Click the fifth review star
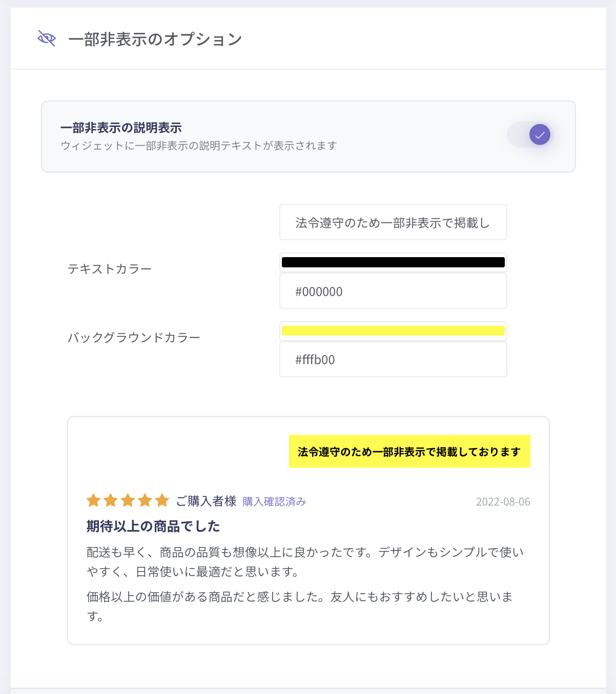The image size is (616, 694). tap(162, 500)
